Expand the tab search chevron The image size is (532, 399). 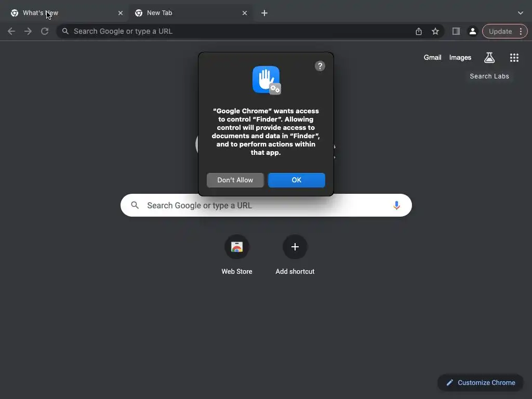521,13
